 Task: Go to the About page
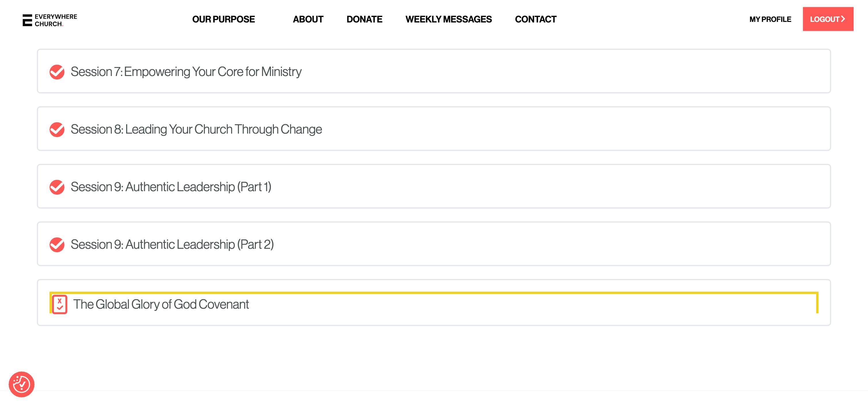click(x=308, y=20)
